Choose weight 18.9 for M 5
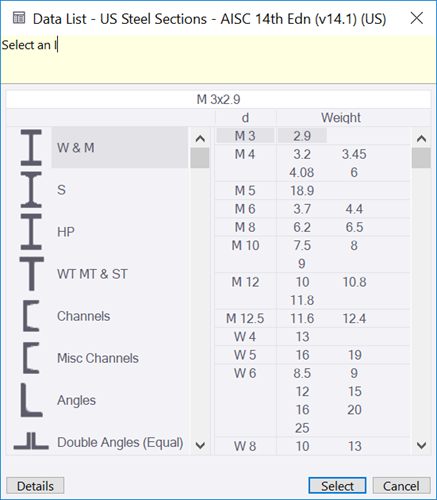This screenshot has height=500, width=437. click(x=302, y=191)
